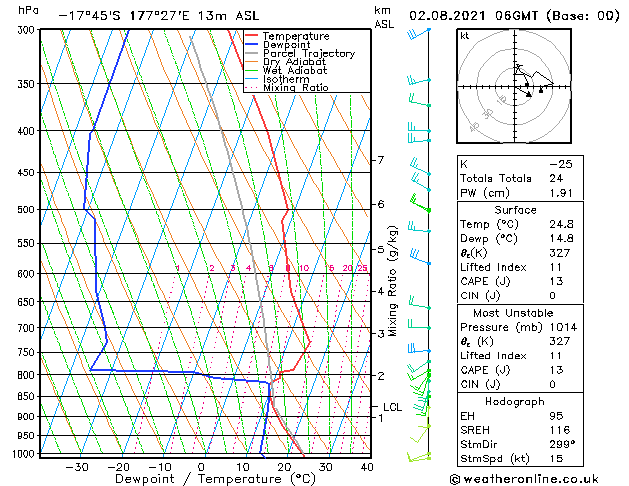Click the 'Dewpoint / Temperature (°C)' axis title
The height and width of the screenshot is (486, 629).
[215, 479]
